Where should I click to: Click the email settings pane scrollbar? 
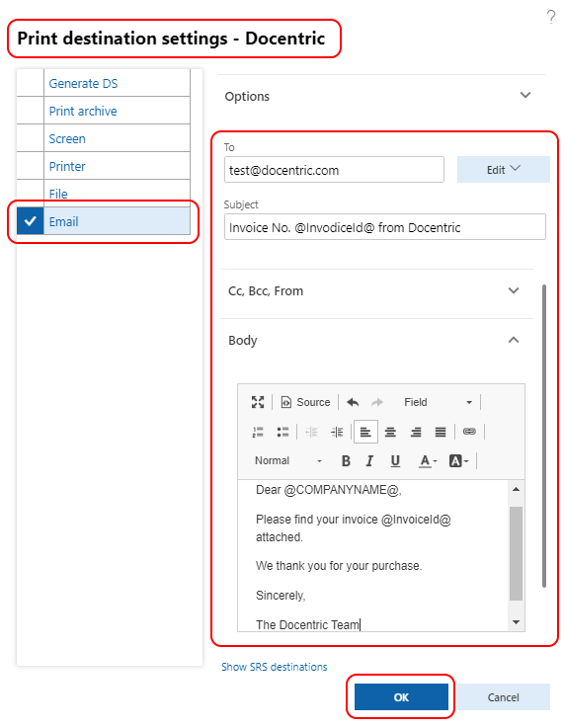pos(543,437)
